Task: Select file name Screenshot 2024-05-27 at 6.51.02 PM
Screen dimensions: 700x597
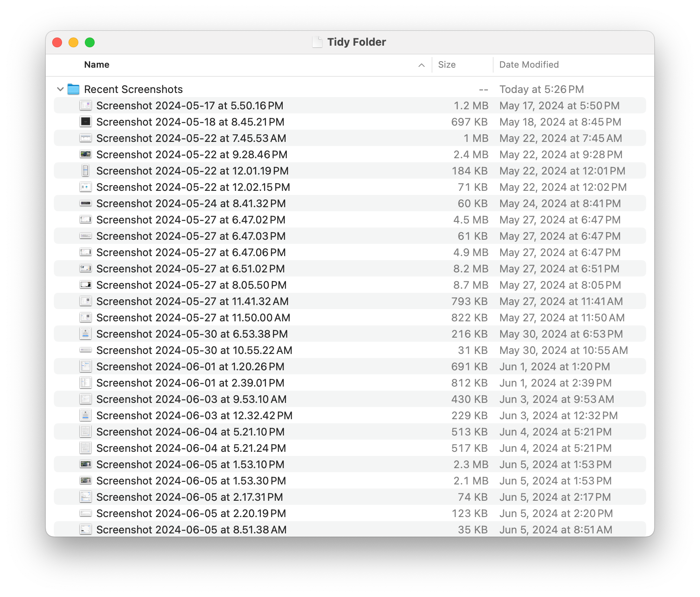Action: pyautogui.click(x=191, y=269)
